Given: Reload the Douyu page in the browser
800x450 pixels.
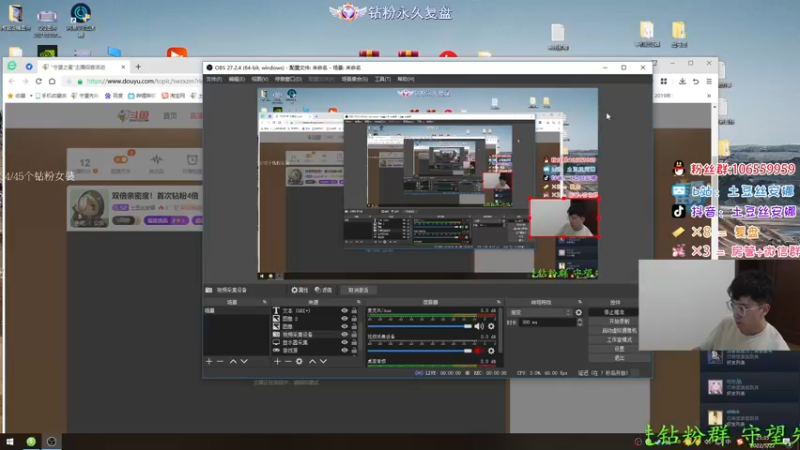Looking at the screenshot, I should [39, 81].
